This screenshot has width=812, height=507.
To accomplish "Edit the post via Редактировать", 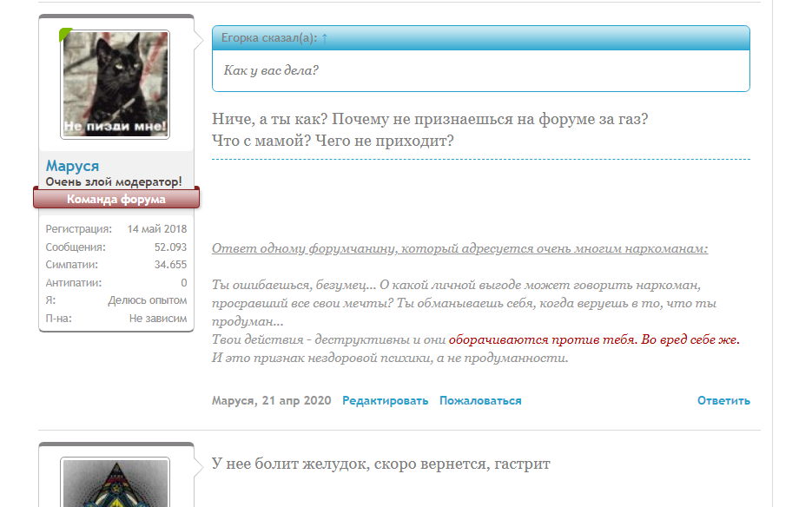I will pos(386,400).
